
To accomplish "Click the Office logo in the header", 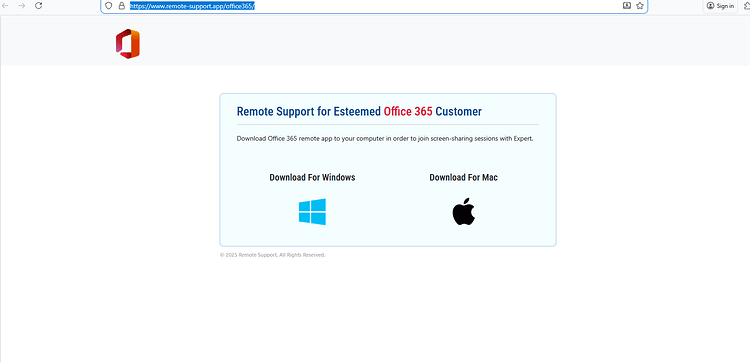I will coord(128,44).
